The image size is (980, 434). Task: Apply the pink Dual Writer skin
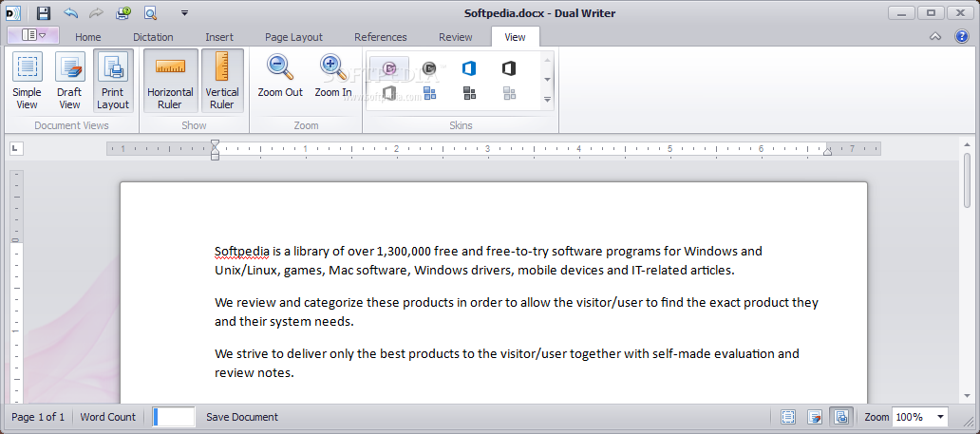point(389,68)
